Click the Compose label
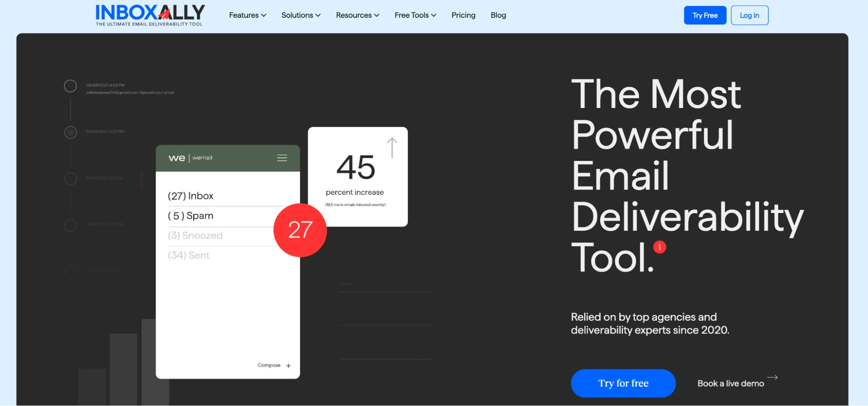Image resolution: width=868 pixels, height=406 pixels. coord(269,365)
